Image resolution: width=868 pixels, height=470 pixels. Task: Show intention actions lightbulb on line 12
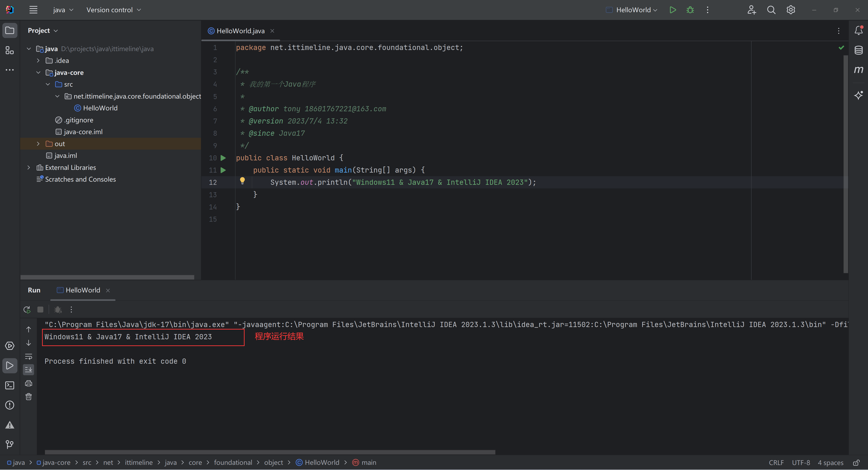242,181
